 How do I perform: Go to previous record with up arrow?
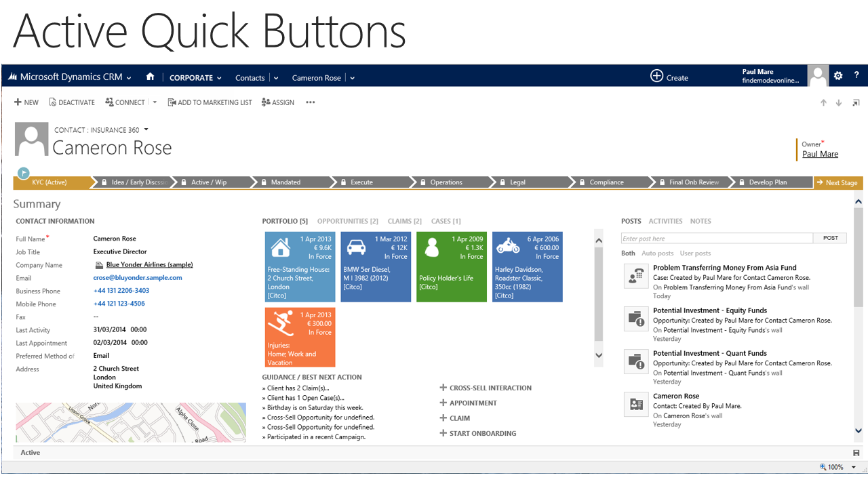(x=823, y=103)
